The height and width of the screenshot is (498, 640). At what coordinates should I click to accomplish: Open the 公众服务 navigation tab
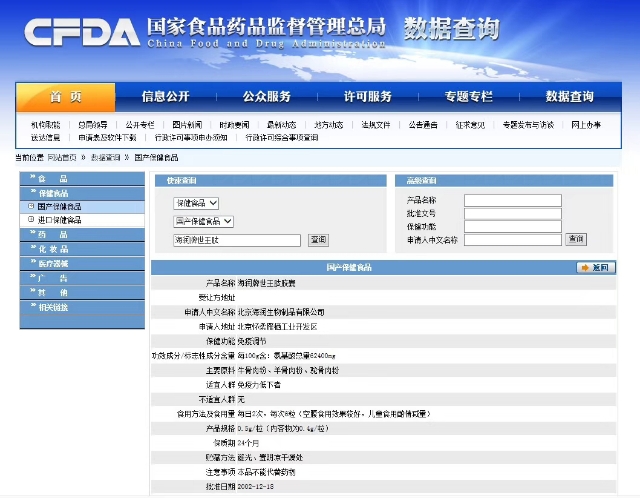(267, 97)
